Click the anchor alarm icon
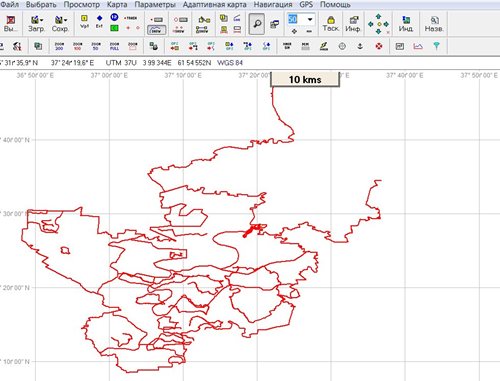This screenshot has height=381, width=500. coord(360,46)
